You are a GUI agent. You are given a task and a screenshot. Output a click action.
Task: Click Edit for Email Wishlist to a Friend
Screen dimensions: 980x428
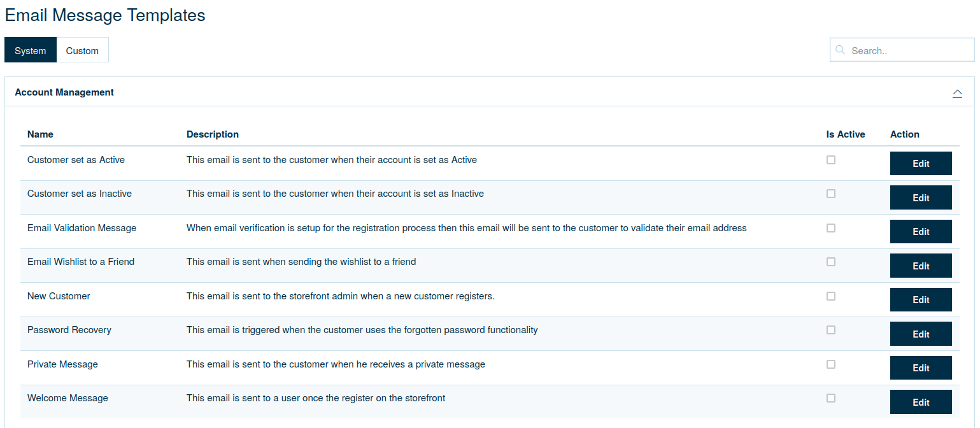[920, 266]
